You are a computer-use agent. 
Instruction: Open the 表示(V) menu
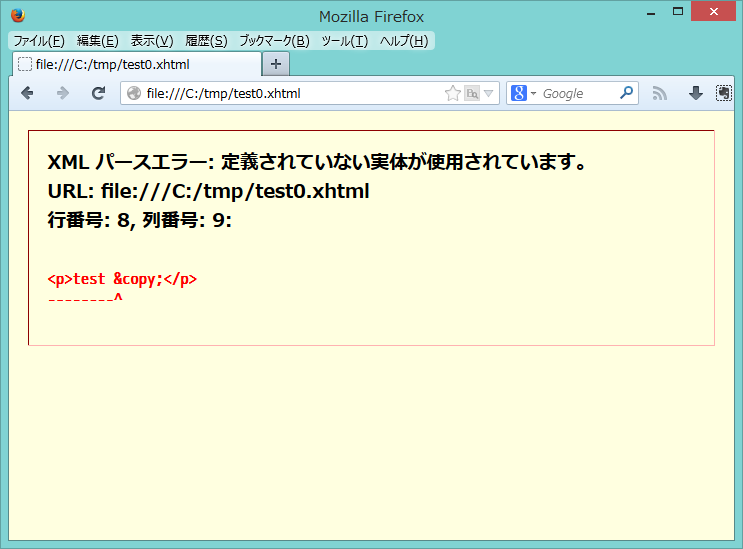[x=152, y=41]
